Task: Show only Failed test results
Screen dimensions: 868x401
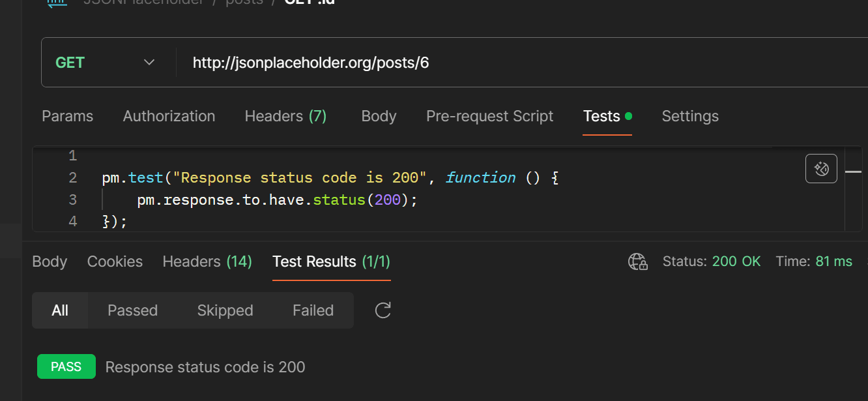Action: pos(313,310)
